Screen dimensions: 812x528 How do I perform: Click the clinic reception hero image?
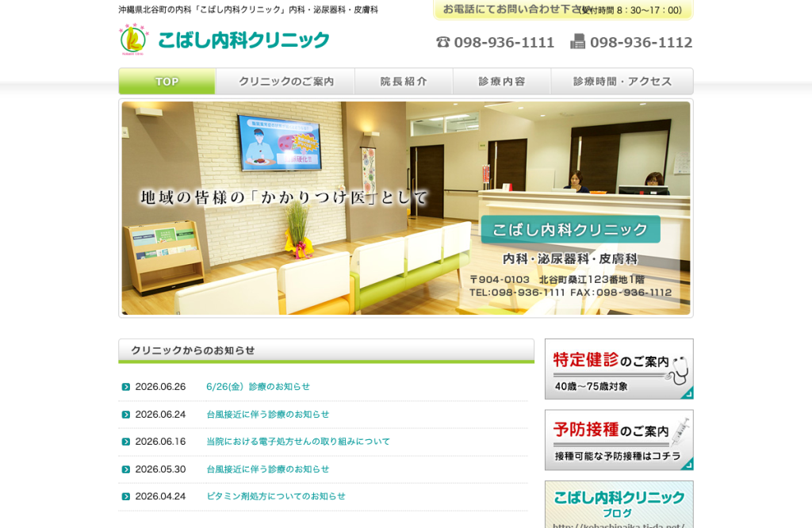click(x=406, y=208)
